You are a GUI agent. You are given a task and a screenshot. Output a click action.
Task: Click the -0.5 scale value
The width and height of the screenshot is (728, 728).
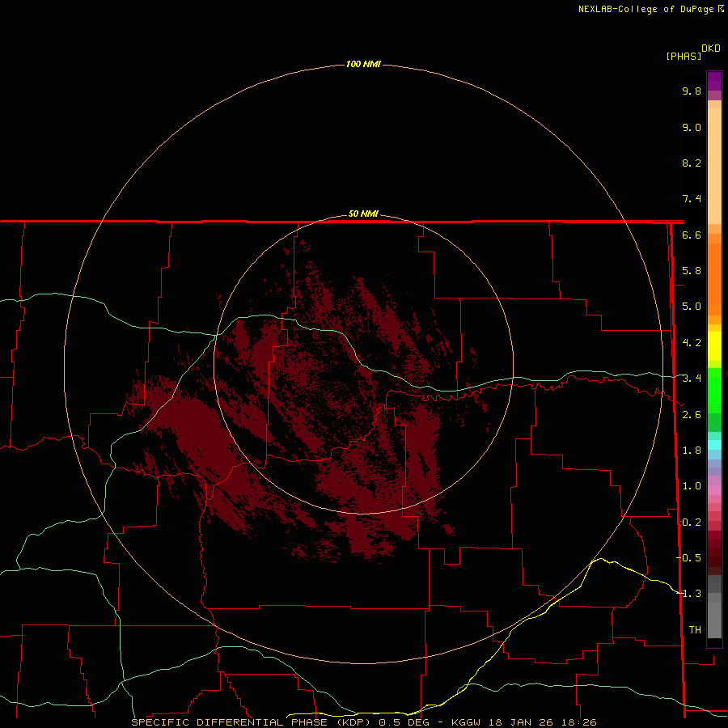[688, 557]
